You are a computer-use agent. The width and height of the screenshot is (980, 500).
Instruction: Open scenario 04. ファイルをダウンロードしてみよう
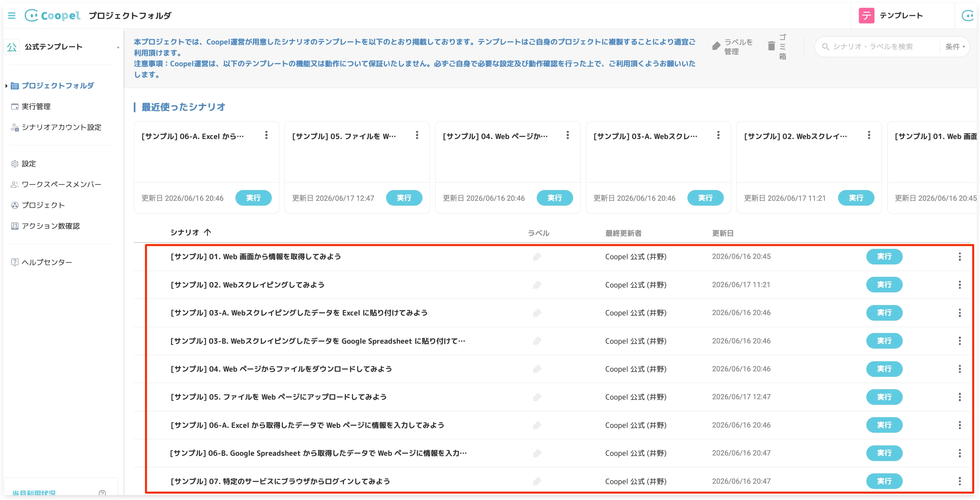pyautogui.click(x=281, y=369)
